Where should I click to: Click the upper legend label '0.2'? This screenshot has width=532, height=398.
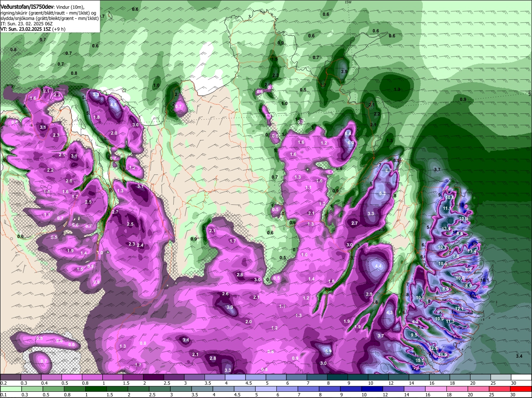3,383
